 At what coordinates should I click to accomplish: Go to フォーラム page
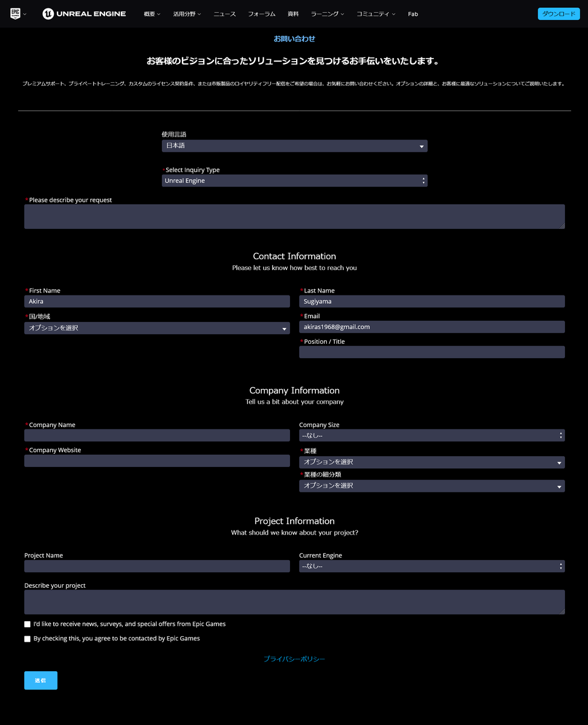(262, 14)
